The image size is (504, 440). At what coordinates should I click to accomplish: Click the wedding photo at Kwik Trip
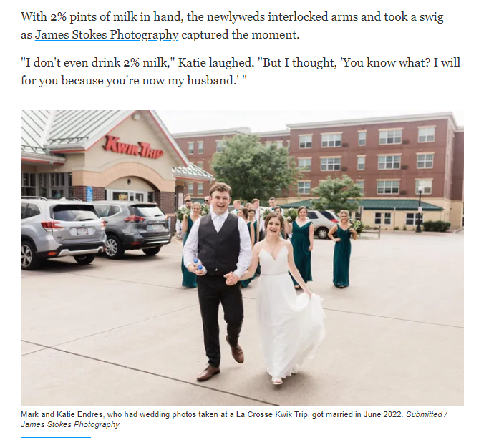click(242, 258)
